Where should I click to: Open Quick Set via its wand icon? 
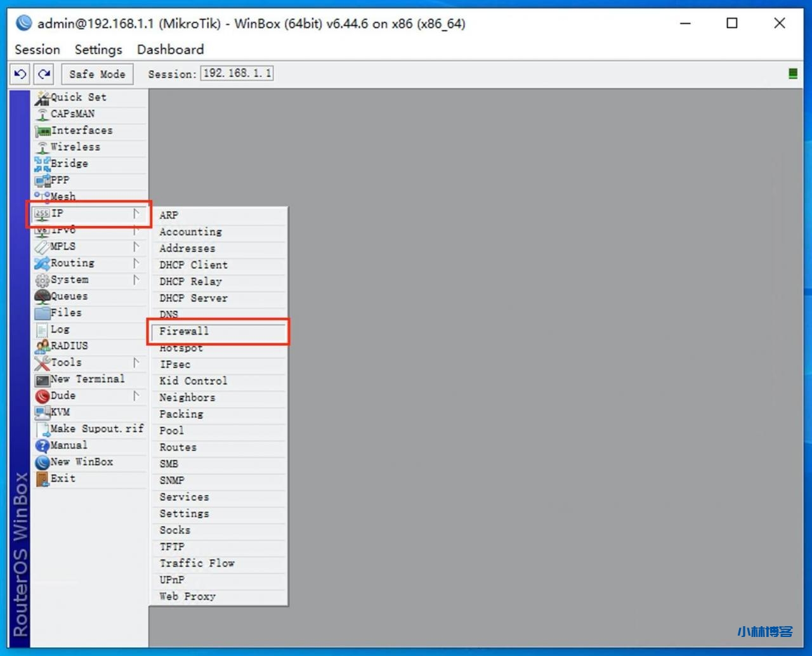42,98
